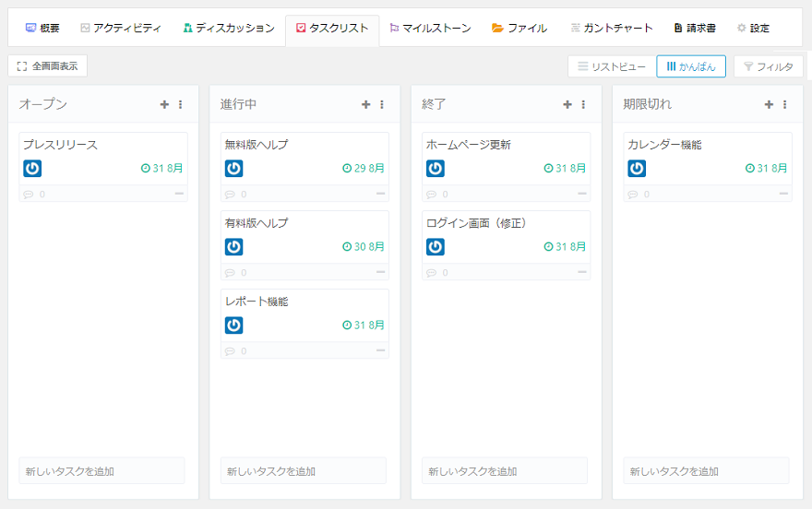Expand the 期限切れ column options menu
The image size is (812, 509).
(784, 105)
